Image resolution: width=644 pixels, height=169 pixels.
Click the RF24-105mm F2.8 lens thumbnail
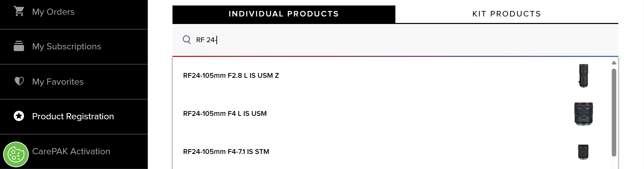pos(583,76)
